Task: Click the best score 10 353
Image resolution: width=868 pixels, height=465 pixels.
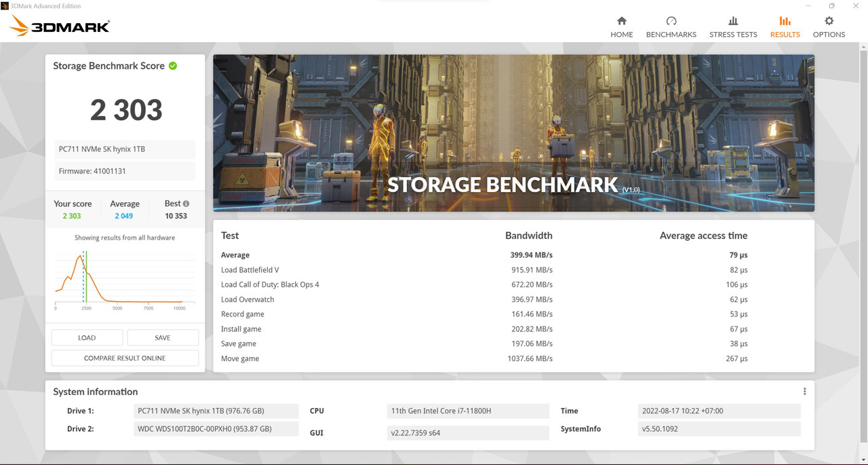Action: pos(176,216)
